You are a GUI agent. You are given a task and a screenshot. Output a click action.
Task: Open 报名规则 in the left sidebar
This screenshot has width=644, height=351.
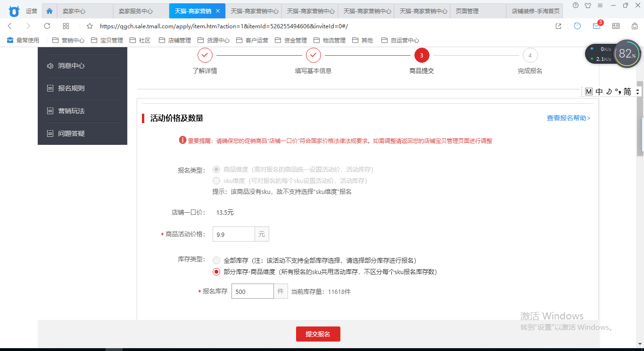[71, 88]
